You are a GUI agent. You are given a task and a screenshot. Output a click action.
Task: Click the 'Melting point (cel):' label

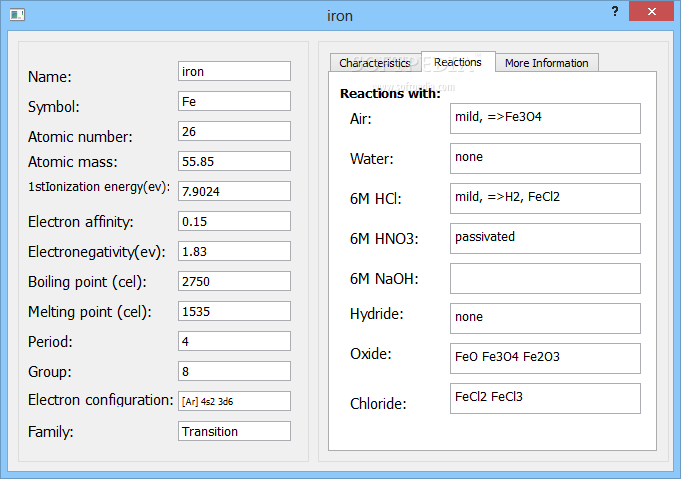click(89, 312)
